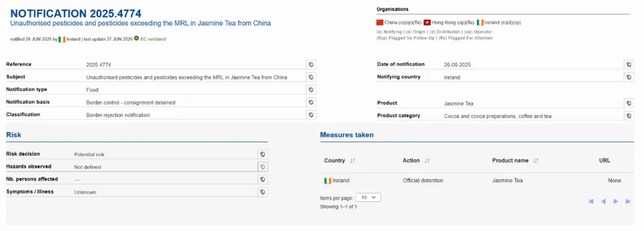
Task: Copy the Hazards observed value
Action: pyautogui.click(x=263, y=167)
